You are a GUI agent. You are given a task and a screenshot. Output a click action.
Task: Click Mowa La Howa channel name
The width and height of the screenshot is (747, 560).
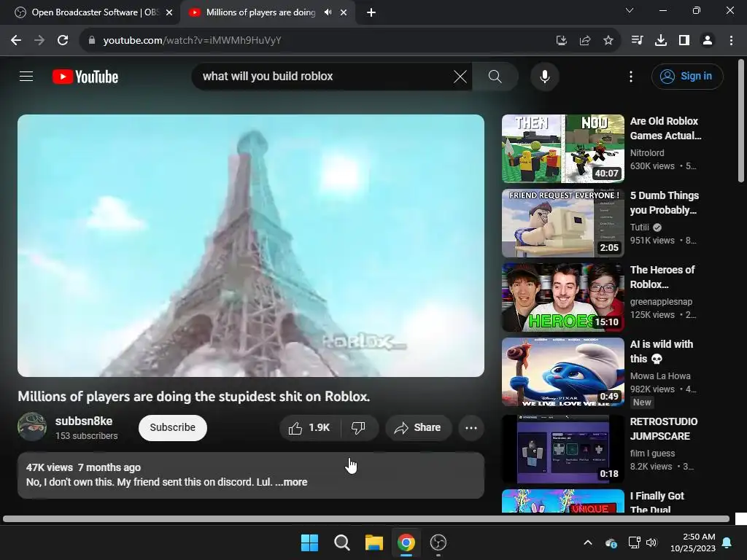coord(659,376)
